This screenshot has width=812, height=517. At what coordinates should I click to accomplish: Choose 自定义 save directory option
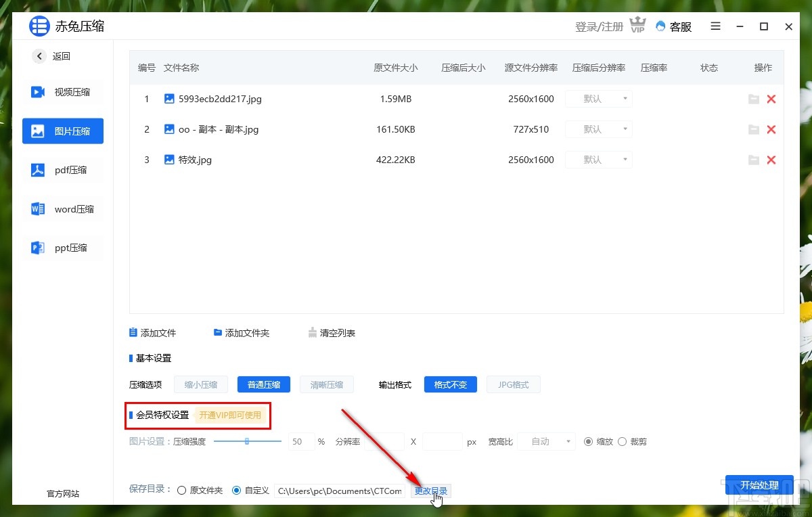(x=236, y=491)
